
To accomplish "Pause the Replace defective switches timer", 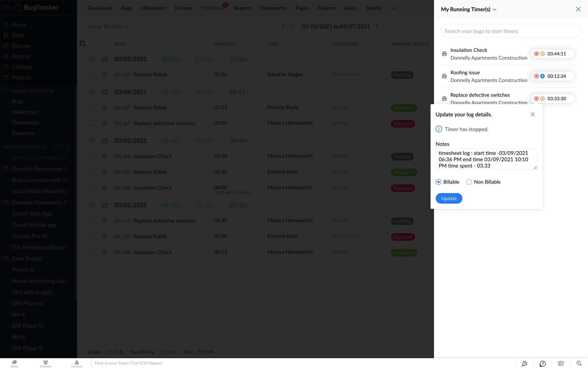I will coord(543,98).
